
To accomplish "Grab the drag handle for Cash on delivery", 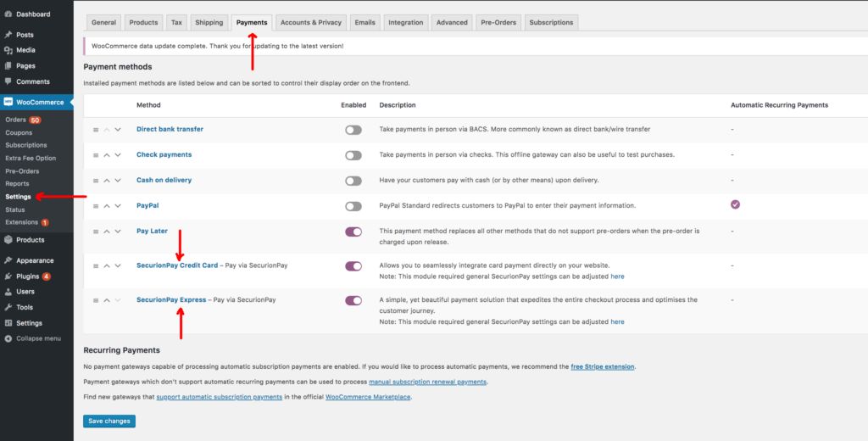I will pos(96,181).
